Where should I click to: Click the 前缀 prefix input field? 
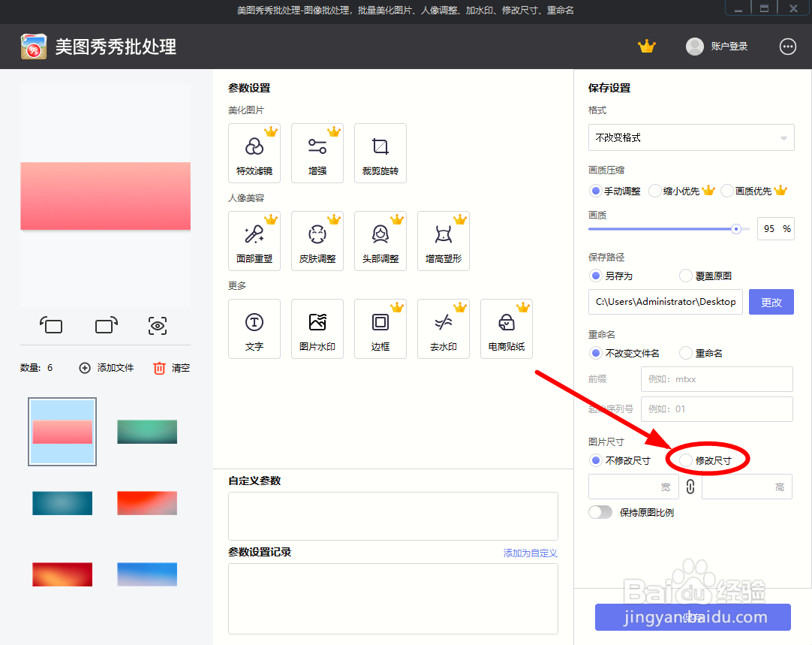[x=717, y=378]
